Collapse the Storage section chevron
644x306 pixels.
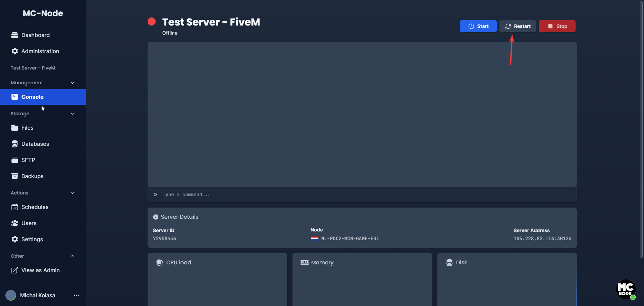coord(72,114)
